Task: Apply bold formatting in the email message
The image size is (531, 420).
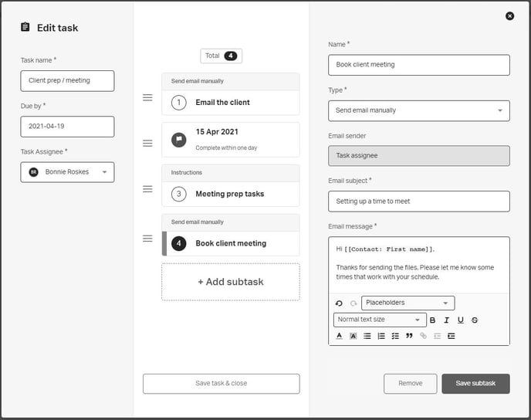Action: click(432, 320)
